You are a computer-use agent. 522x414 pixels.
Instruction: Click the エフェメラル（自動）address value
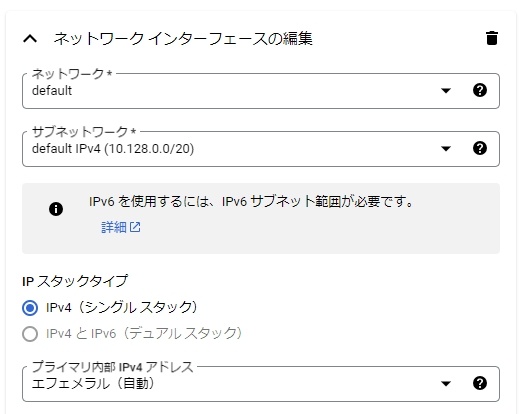[93, 383]
